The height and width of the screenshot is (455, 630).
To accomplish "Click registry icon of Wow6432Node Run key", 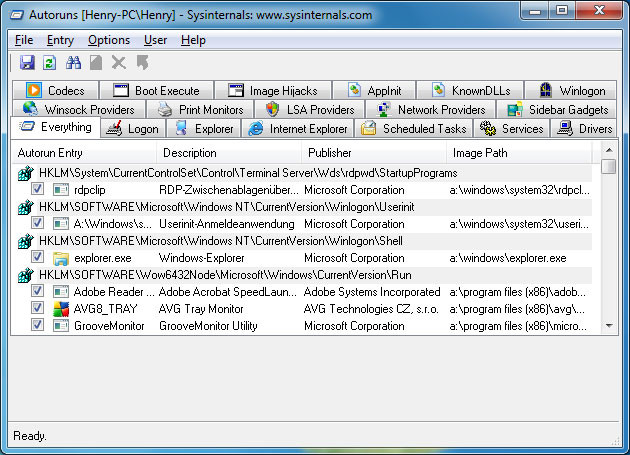I will tap(26, 275).
